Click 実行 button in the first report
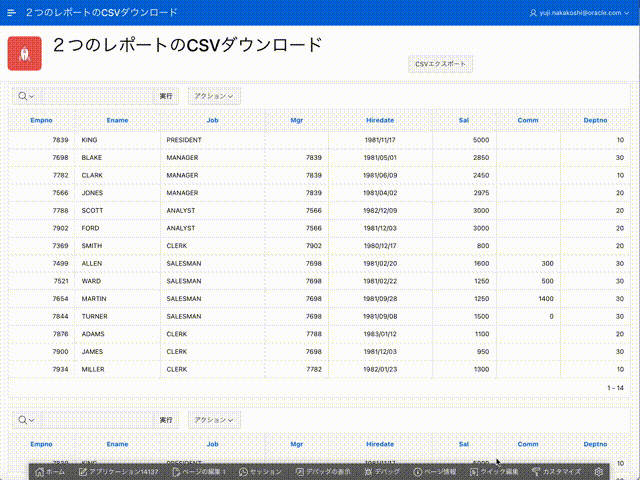 click(166, 96)
